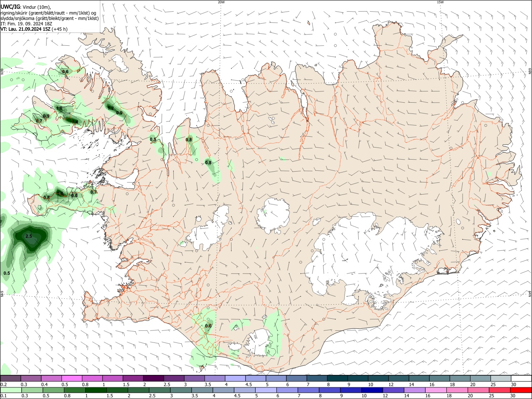532x399 pixels.
Task: Select lower legend darkest green swatch between 1 and 1.5
Action: click(96, 390)
